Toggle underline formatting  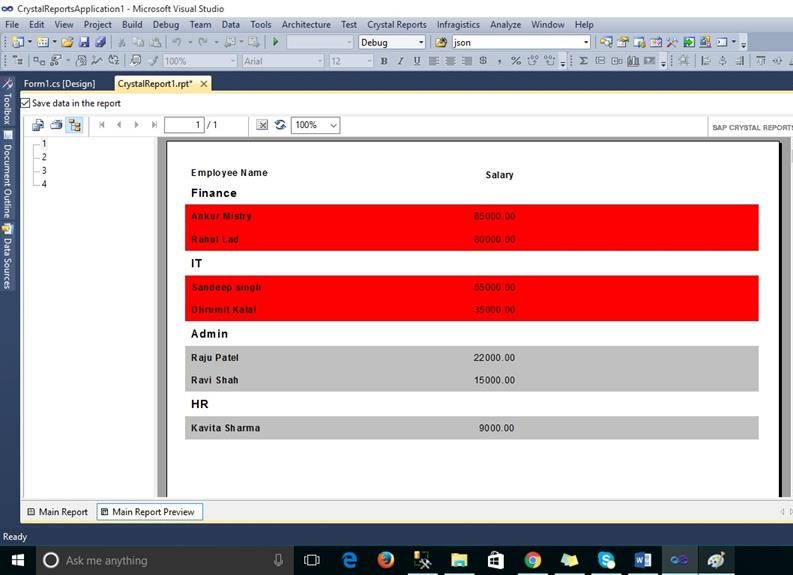417,61
